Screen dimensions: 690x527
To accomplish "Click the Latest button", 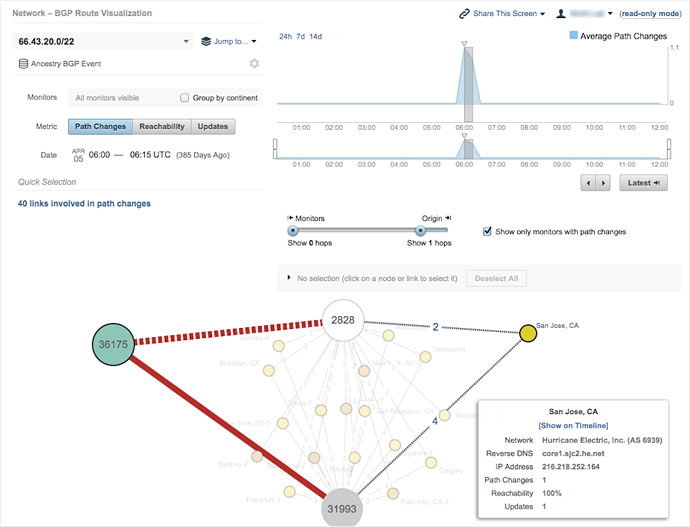I will [x=642, y=183].
